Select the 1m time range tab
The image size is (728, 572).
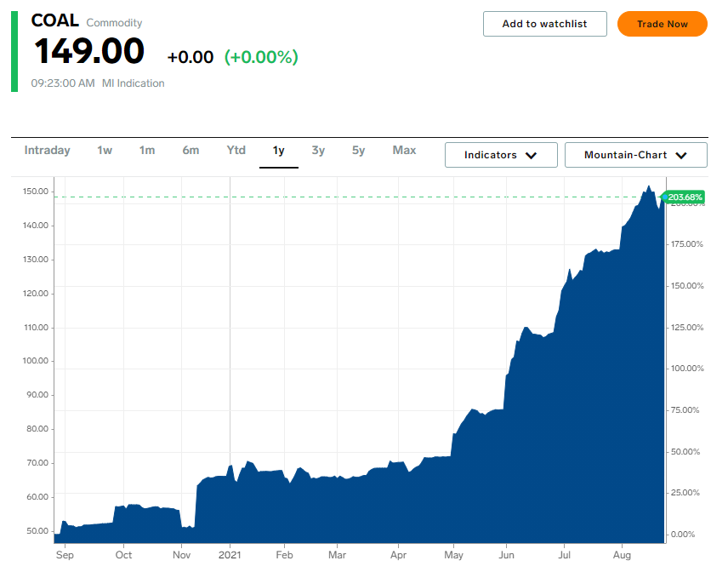[x=147, y=151]
